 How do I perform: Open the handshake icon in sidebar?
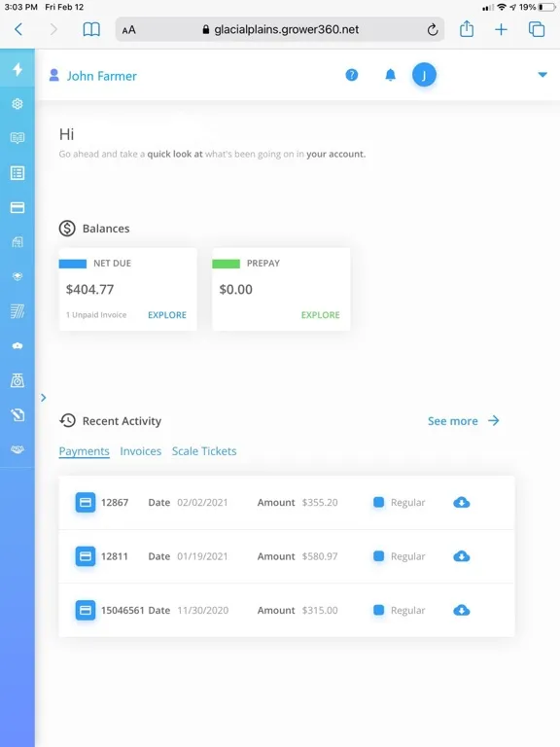pos(17,449)
